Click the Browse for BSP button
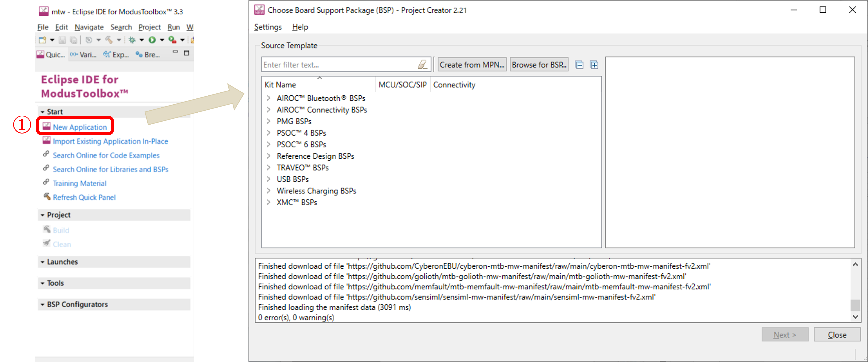This screenshot has height=362, width=868. 539,65
